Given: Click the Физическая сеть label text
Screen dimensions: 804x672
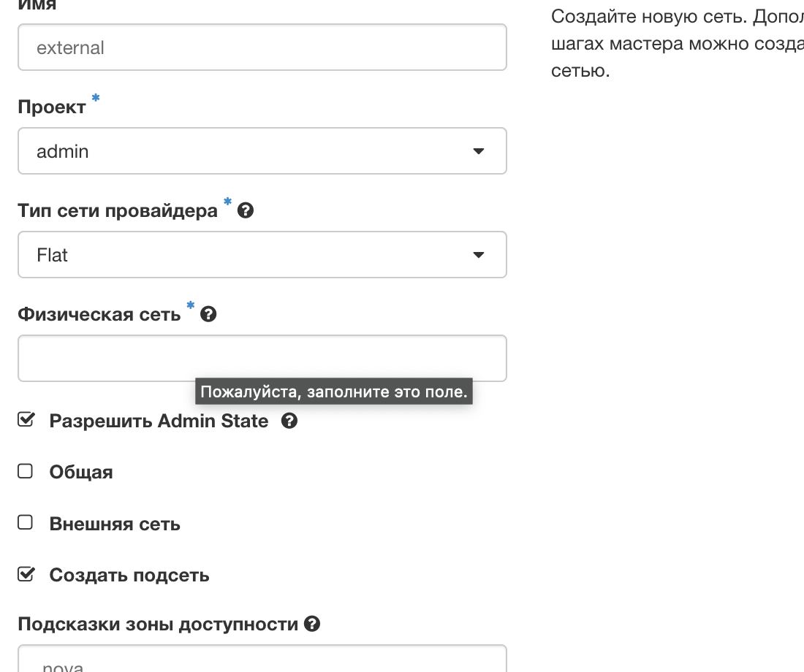Looking at the screenshot, I should tap(99, 315).
